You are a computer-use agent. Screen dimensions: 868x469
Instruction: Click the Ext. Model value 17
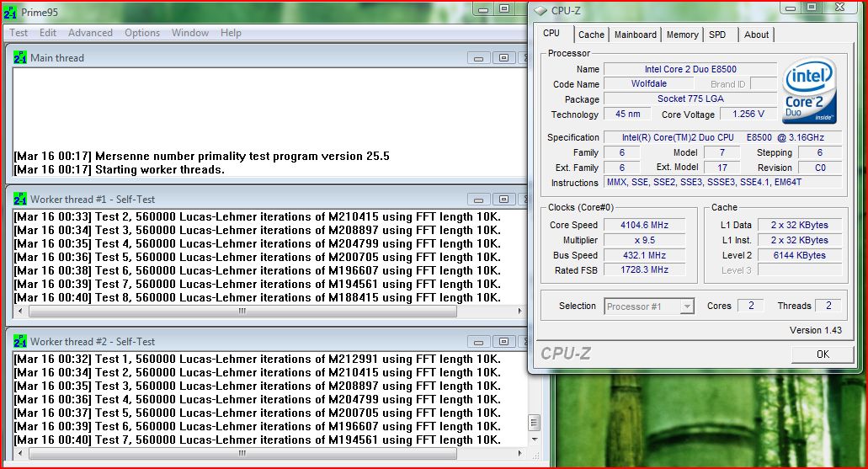[x=722, y=168]
